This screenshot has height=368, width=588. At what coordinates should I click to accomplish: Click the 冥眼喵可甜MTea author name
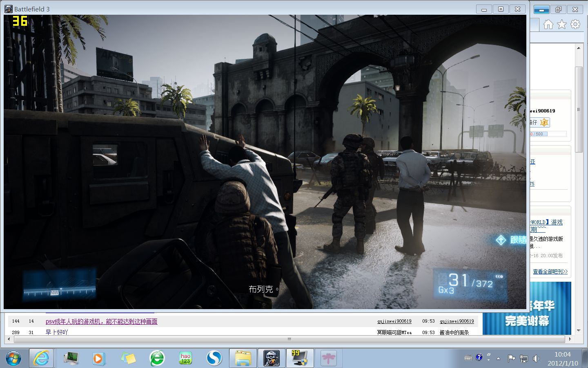pyautogui.click(x=394, y=332)
